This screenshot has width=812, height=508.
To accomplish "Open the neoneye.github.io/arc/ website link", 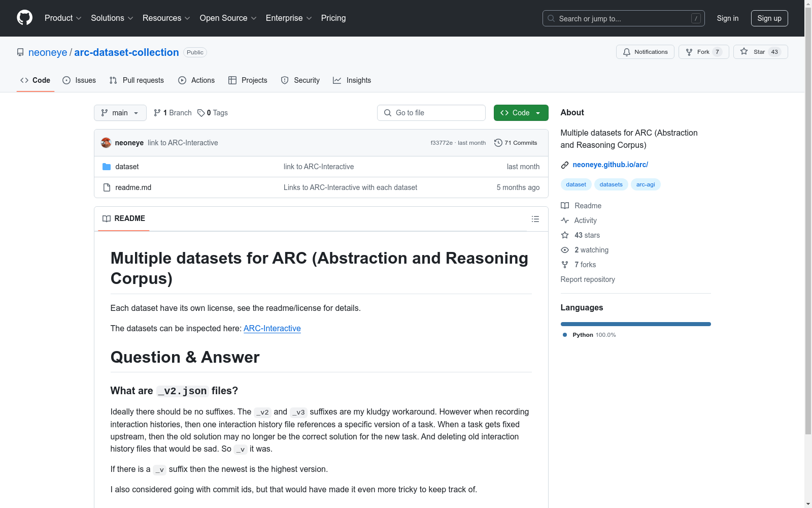I will click(610, 165).
